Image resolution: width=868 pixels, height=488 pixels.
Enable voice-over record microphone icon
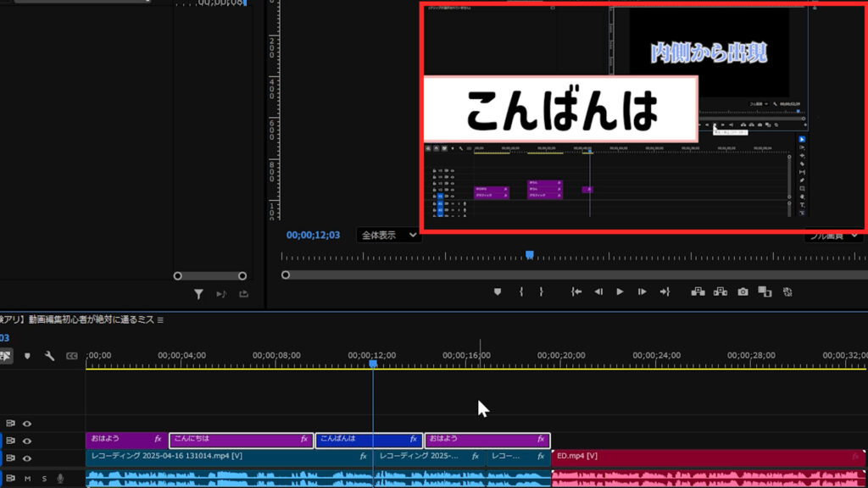60,479
